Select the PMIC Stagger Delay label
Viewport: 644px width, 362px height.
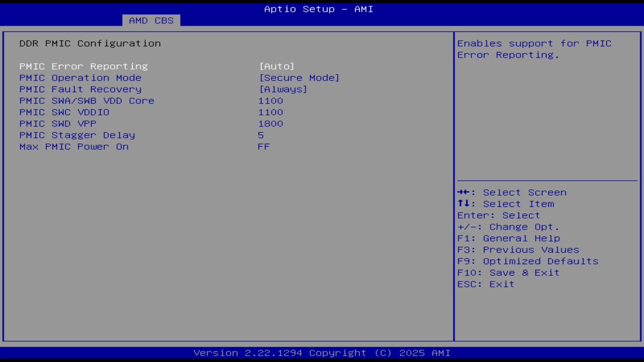(x=77, y=135)
